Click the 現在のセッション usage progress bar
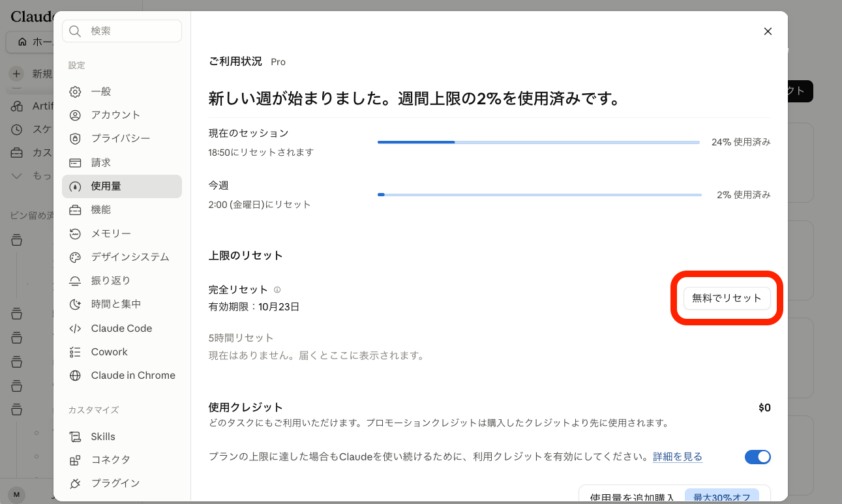Screen dimensions: 842x504 [x=539, y=142]
